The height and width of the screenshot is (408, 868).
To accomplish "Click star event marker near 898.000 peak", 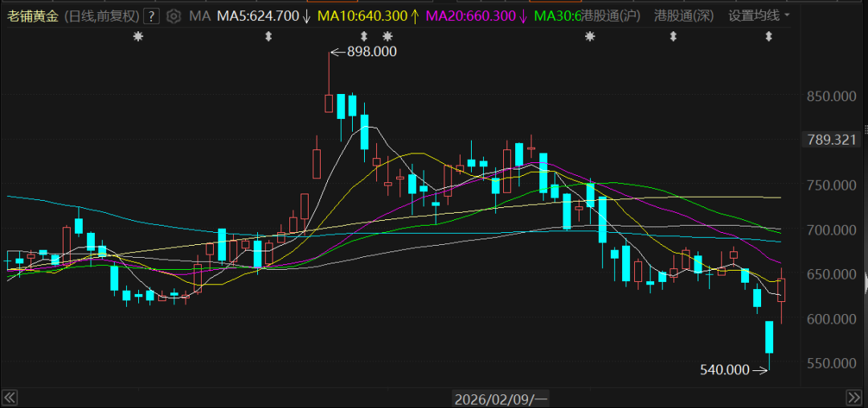I will 387,36.
